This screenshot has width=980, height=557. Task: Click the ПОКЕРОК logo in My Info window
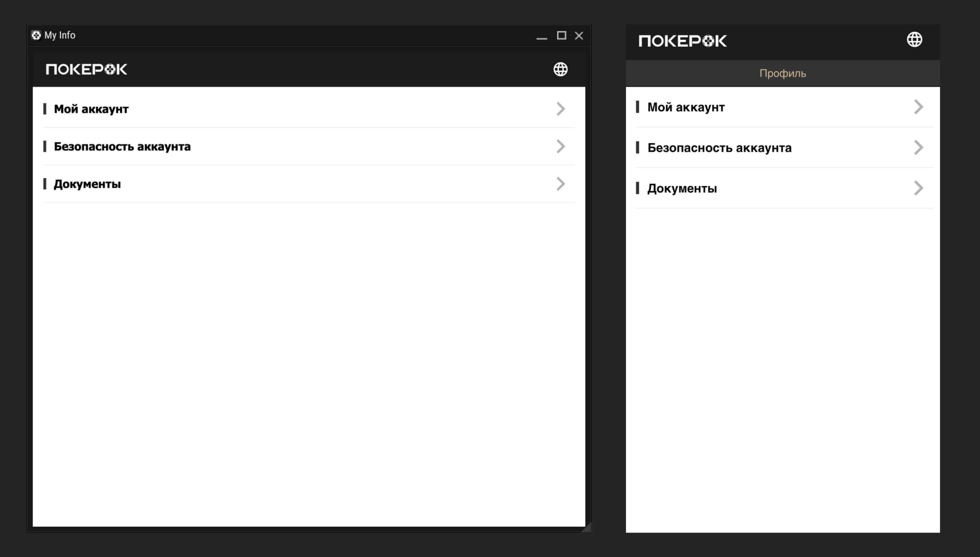[86, 69]
